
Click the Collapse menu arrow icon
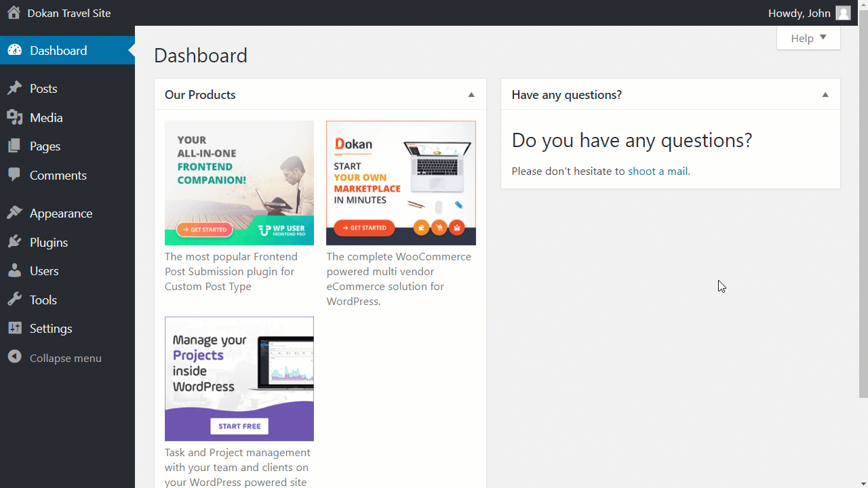click(x=14, y=357)
